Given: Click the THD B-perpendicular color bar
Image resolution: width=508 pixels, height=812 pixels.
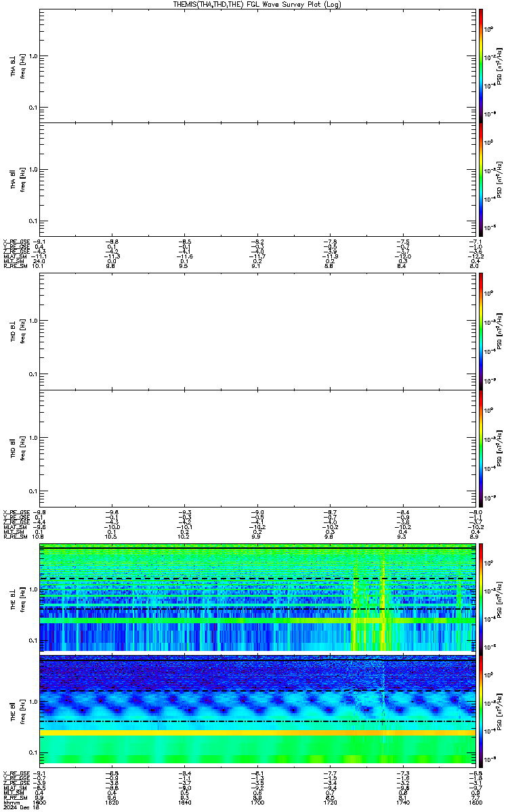Looking at the screenshot, I should (x=480, y=331).
